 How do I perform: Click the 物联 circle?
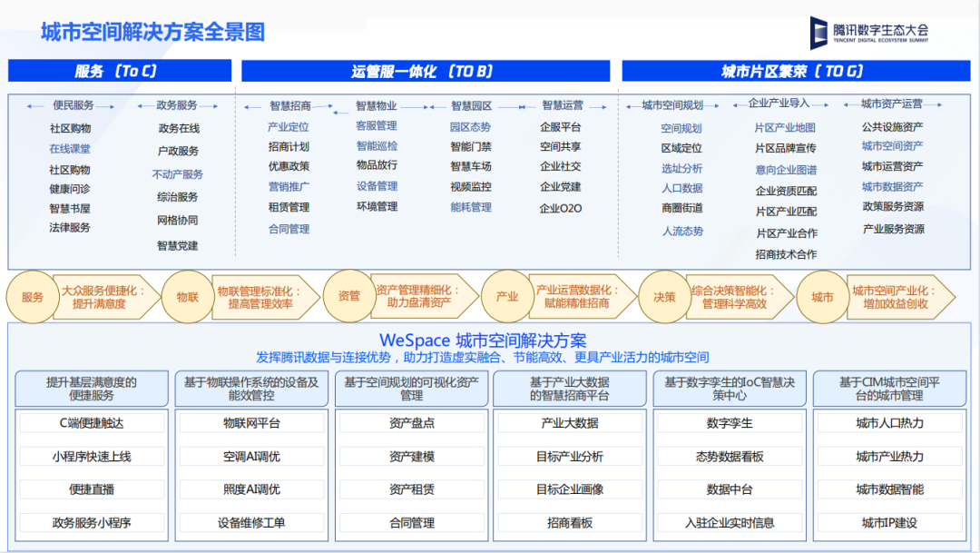coord(188,297)
